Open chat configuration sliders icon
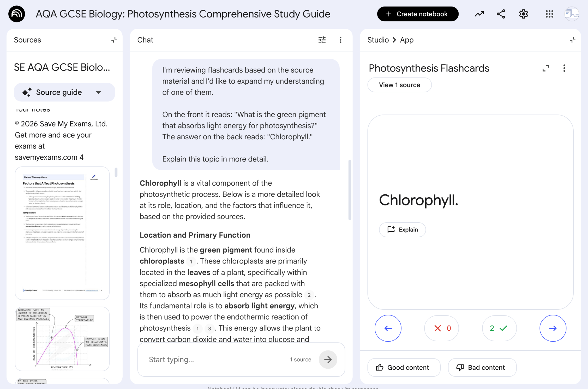Screen dimensions: 588x389 (x=322, y=40)
